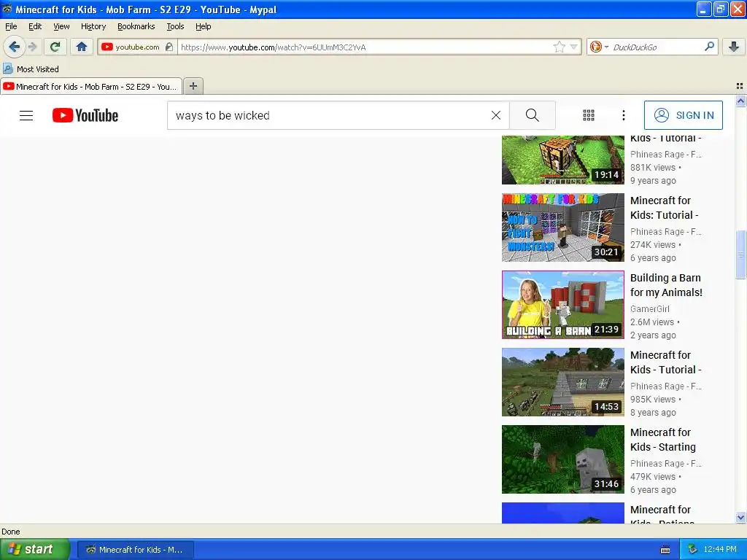
Task: Open the YouTube settings three-dot menu
Action: click(623, 115)
